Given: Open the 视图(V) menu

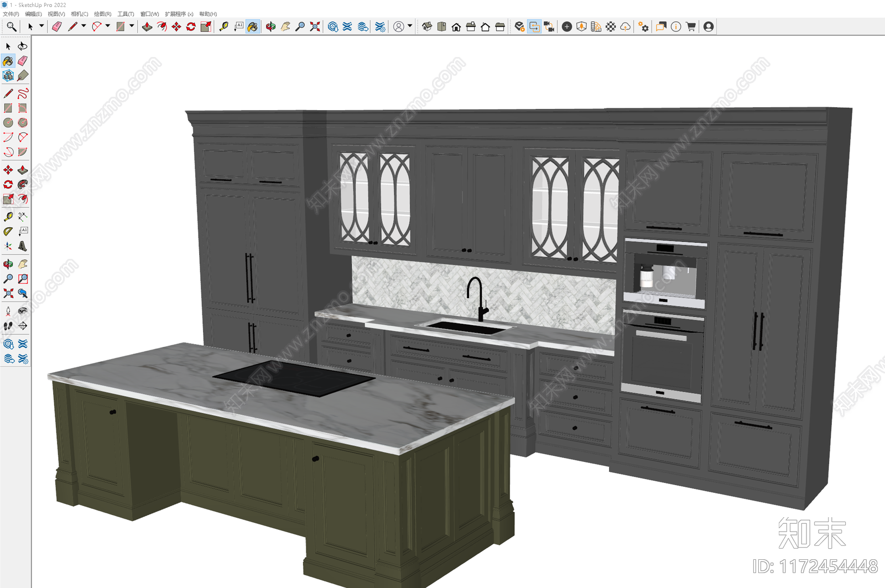Looking at the screenshot, I should coord(56,14).
